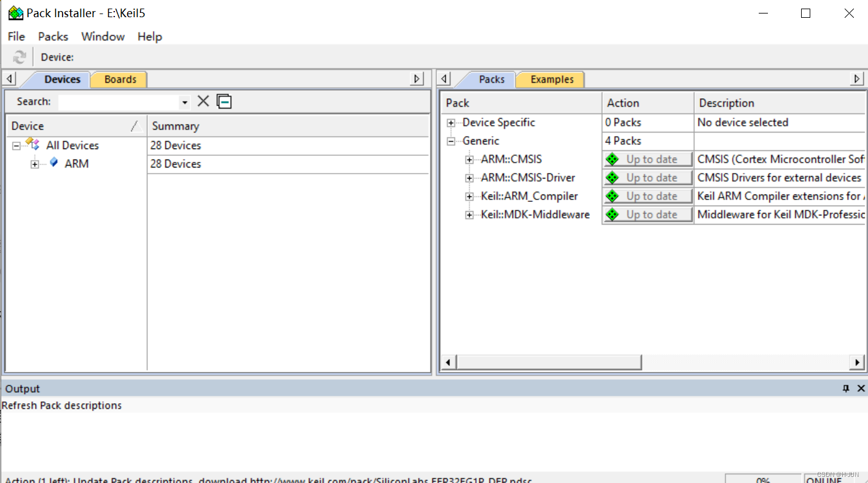868x483 pixels.
Task: Select the Keil::MDK-Middleware pack row
Action: 535,215
